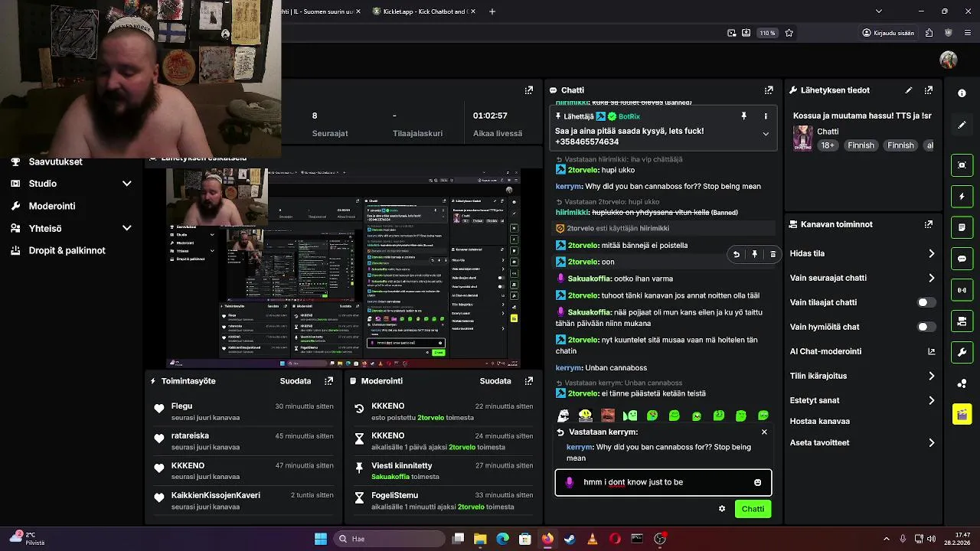Open AI Chat-moderointi external link
980x551 pixels.
pos(932,351)
